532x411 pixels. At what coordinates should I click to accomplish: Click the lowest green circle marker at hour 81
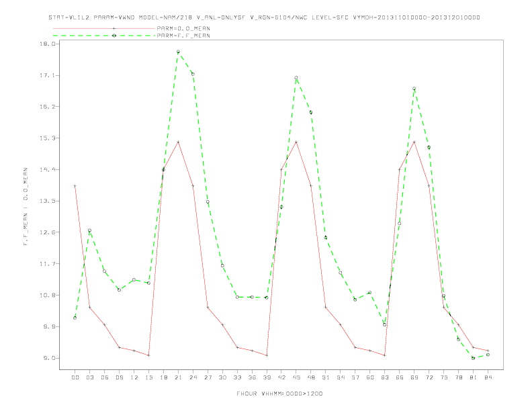click(474, 358)
